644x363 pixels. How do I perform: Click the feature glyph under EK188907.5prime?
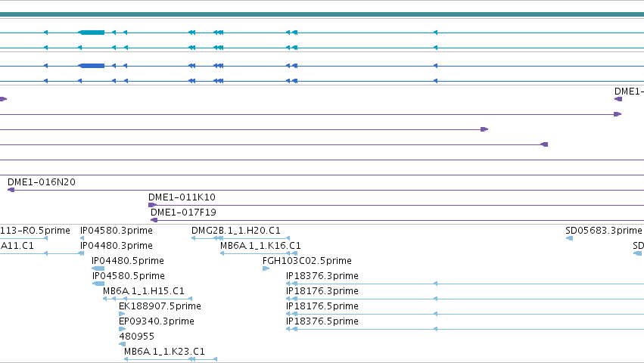[122, 314]
